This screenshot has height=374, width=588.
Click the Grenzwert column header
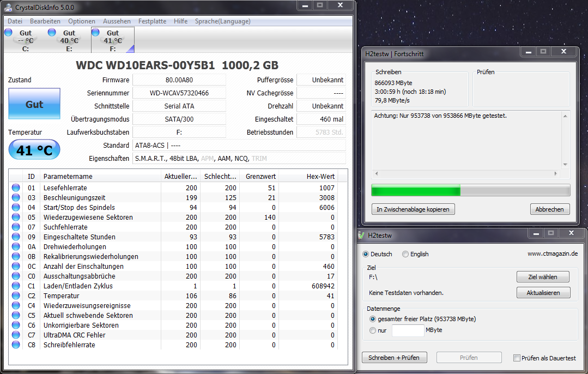(x=258, y=176)
